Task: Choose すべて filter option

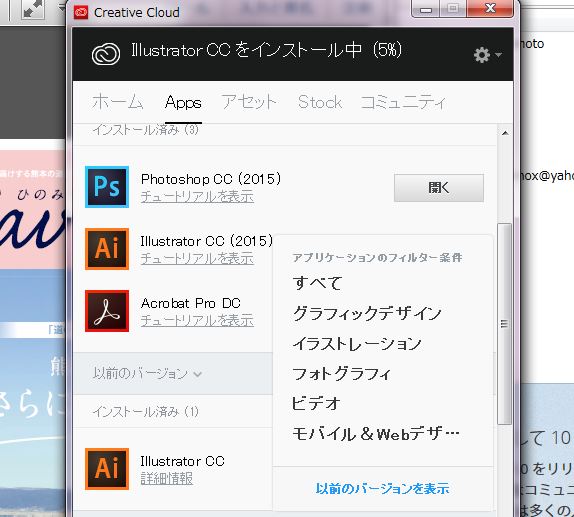Action: coord(317,283)
